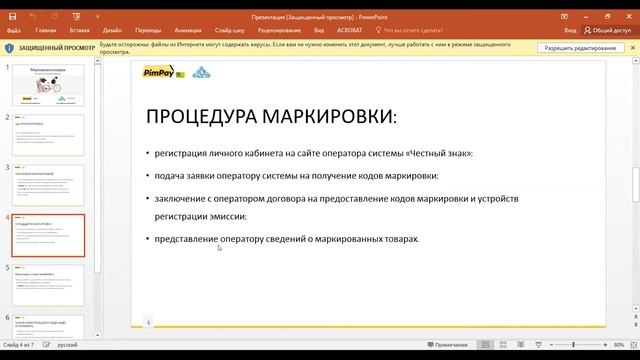640x360 pixels.
Task: Click the zoom in plus button
Action: [605, 345]
